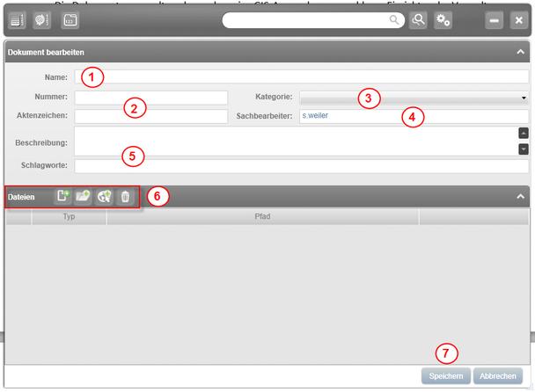Collapse the Dateien section
The image size is (535, 392).
520,197
